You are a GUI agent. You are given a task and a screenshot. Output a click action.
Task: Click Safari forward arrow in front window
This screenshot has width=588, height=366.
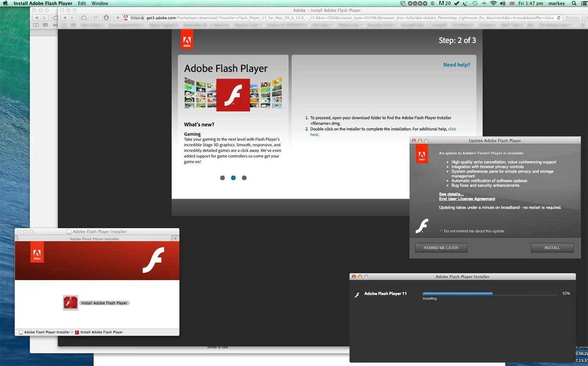click(73, 18)
